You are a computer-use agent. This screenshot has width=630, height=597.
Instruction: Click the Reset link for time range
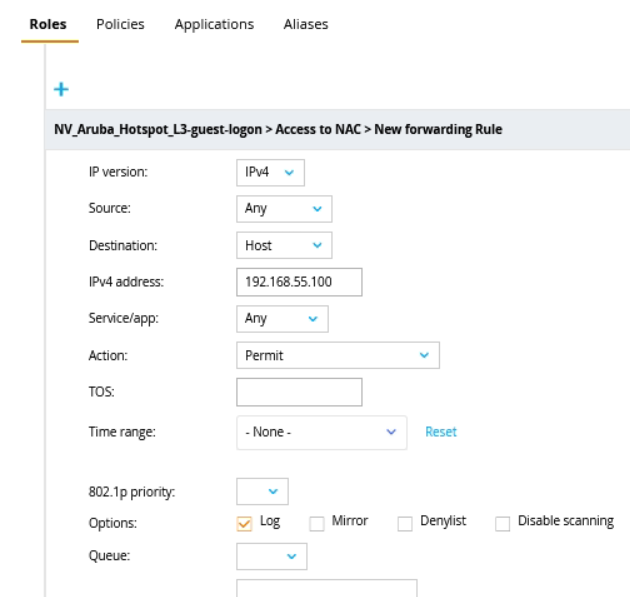pyautogui.click(x=440, y=432)
